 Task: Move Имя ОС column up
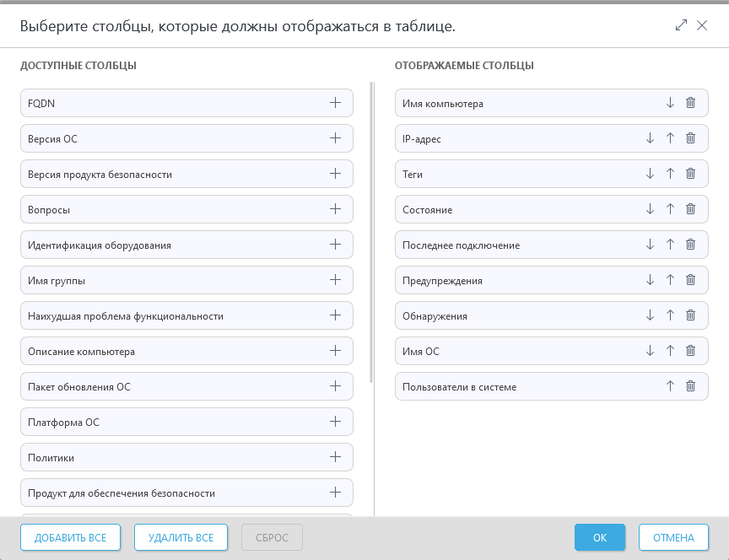(x=670, y=351)
